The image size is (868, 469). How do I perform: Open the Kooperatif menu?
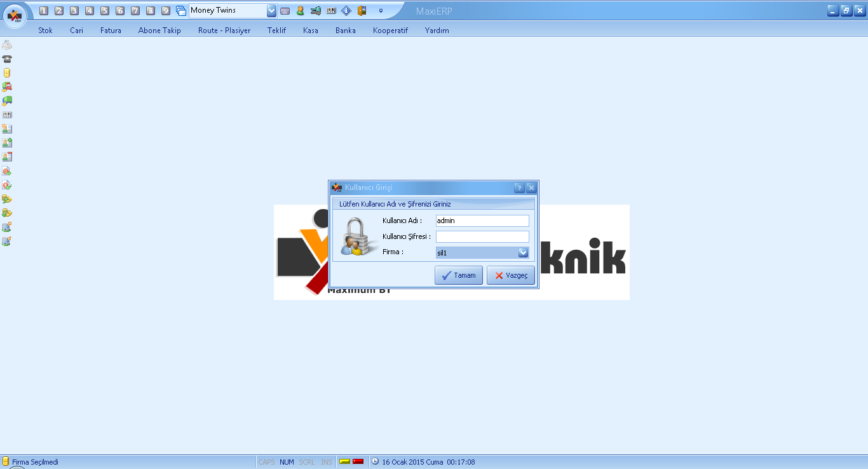click(390, 31)
